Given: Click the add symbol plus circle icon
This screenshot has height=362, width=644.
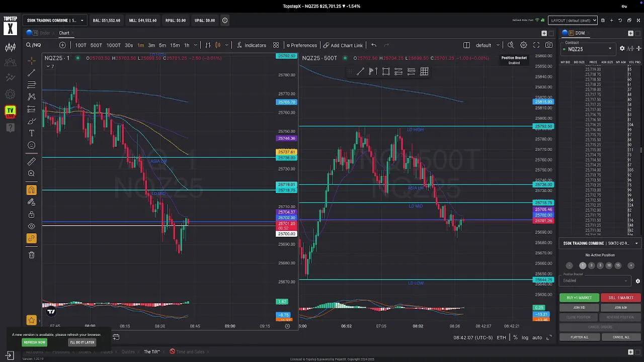Looking at the screenshot, I should (62, 45).
